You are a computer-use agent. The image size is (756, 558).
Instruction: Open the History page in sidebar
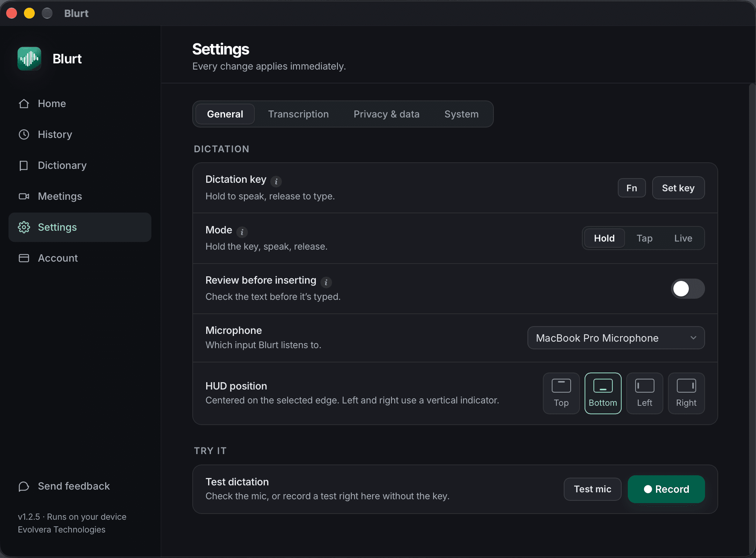pyautogui.click(x=80, y=134)
